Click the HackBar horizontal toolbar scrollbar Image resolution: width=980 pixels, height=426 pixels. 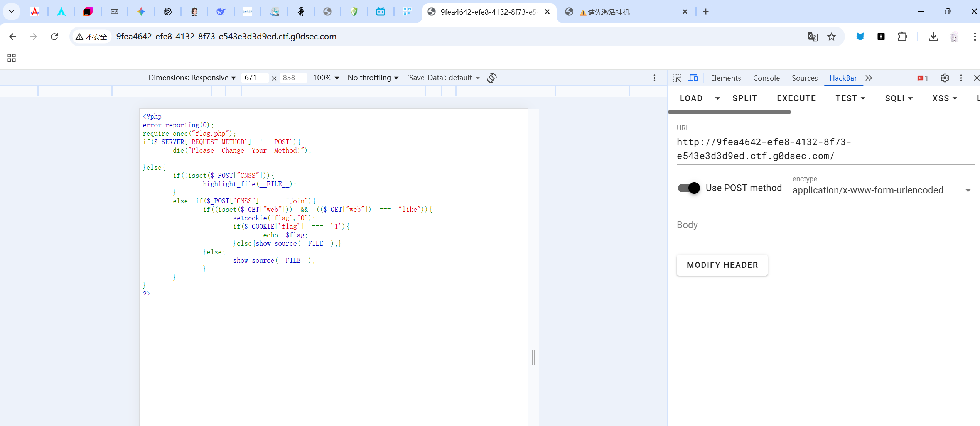(729, 112)
